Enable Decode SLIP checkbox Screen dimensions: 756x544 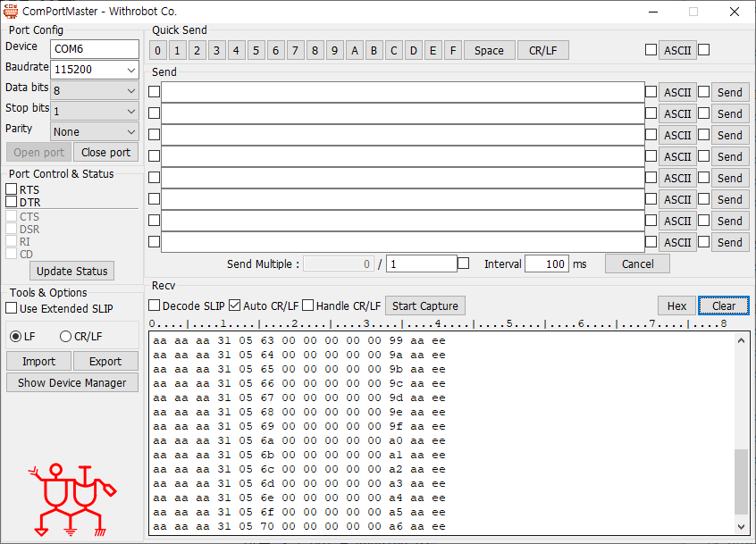pos(155,305)
